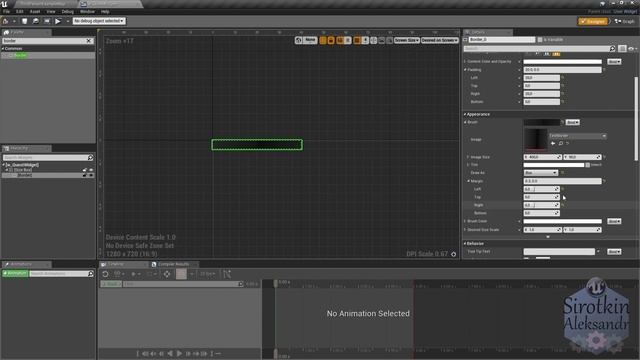Click the Image Size Y field
The width and height of the screenshot is (640, 360).
click(x=582, y=157)
